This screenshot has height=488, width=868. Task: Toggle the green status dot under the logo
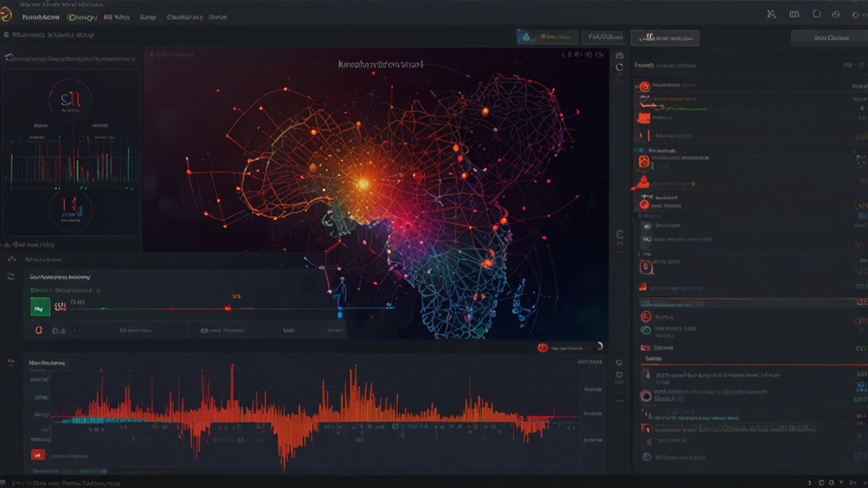coord(7,35)
